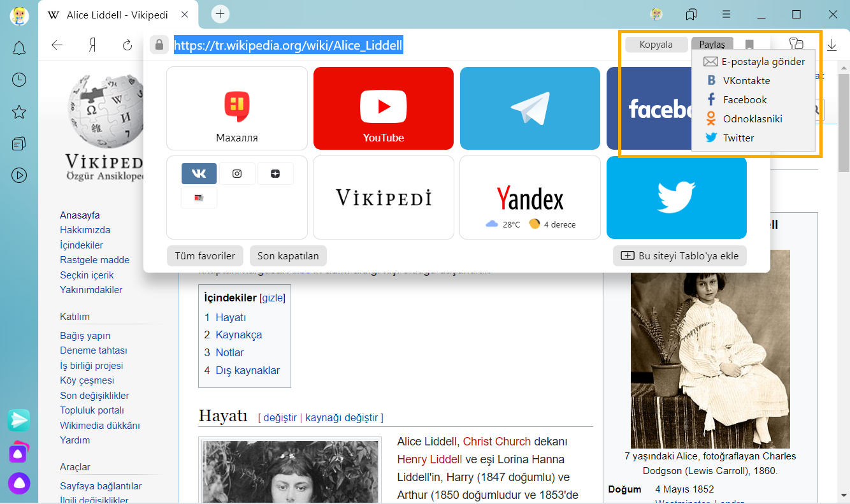This screenshot has width=850, height=504.
Task: Open the Christ Church red link
Action: [x=496, y=442]
